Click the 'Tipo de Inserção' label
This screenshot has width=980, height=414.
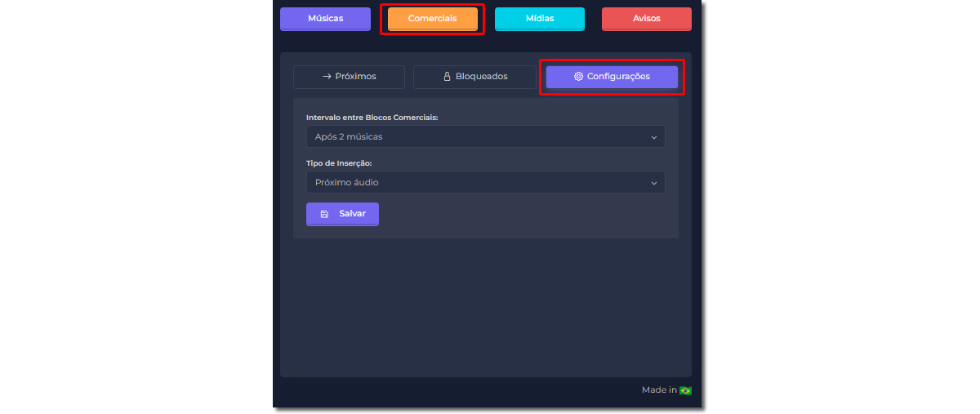pyautogui.click(x=339, y=163)
